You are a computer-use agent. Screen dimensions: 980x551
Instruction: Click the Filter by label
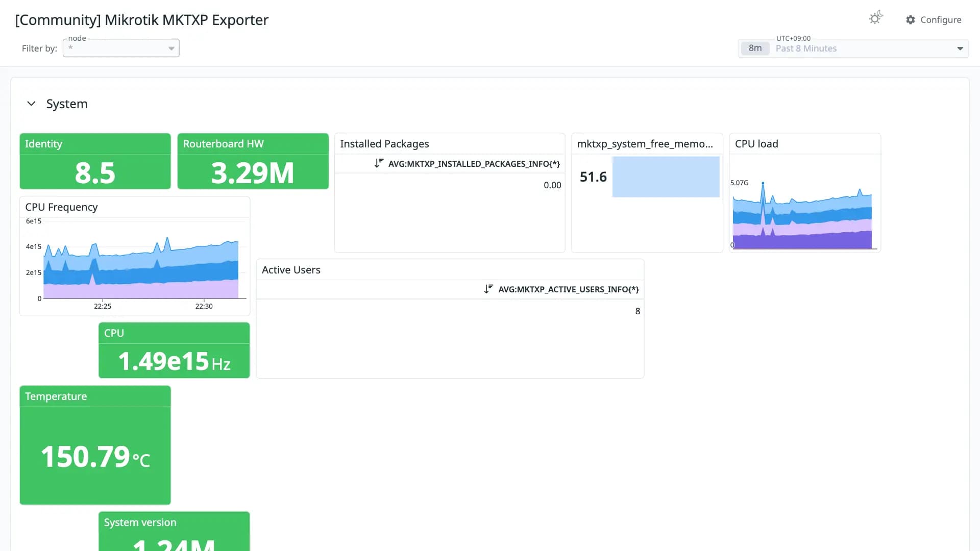pos(39,48)
